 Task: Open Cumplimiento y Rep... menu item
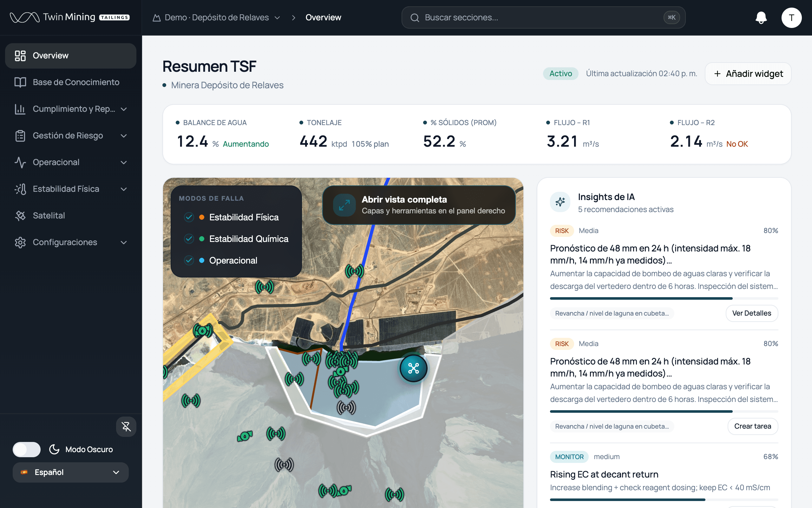[x=70, y=109]
